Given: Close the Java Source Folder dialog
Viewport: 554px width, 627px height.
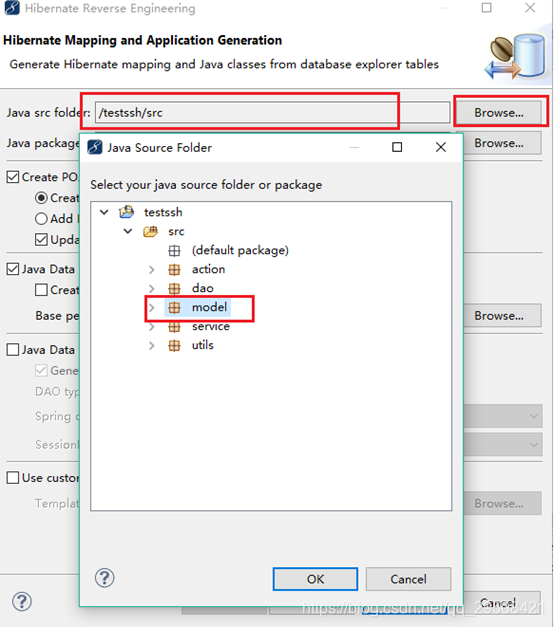Looking at the screenshot, I should [441, 147].
